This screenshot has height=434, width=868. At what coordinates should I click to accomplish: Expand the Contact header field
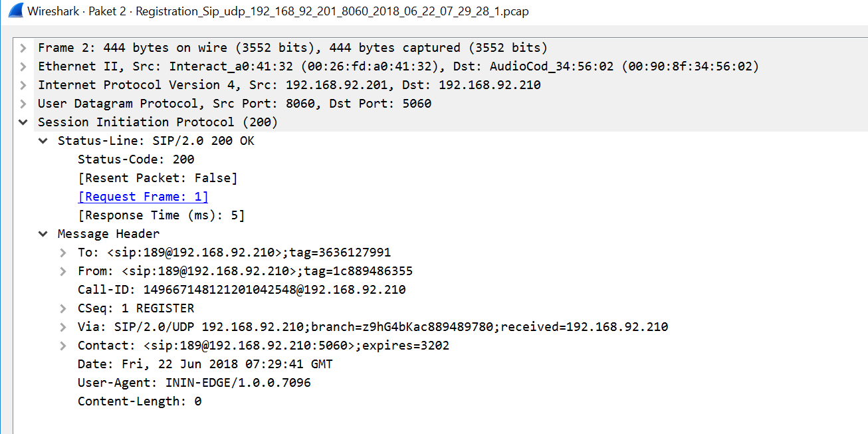pos(63,345)
